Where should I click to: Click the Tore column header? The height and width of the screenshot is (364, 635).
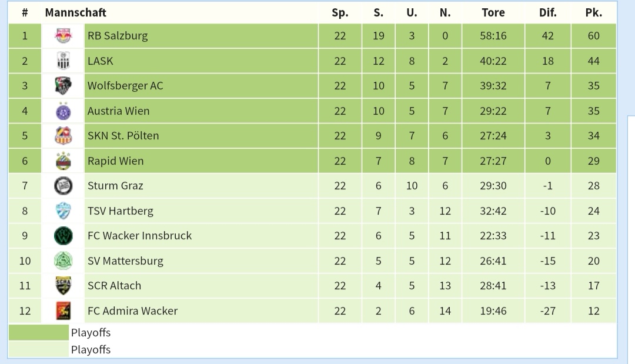click(x=493, y=12)
